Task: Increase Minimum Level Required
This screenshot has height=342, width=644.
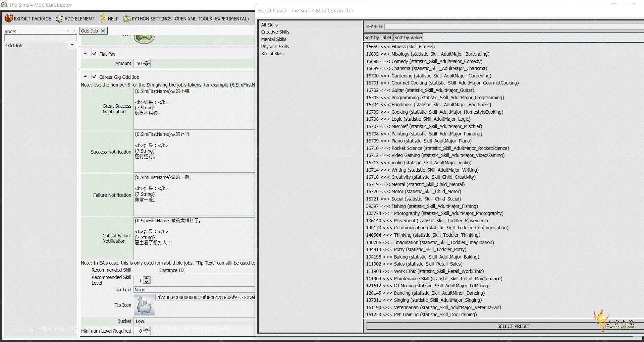Action: 147,329
